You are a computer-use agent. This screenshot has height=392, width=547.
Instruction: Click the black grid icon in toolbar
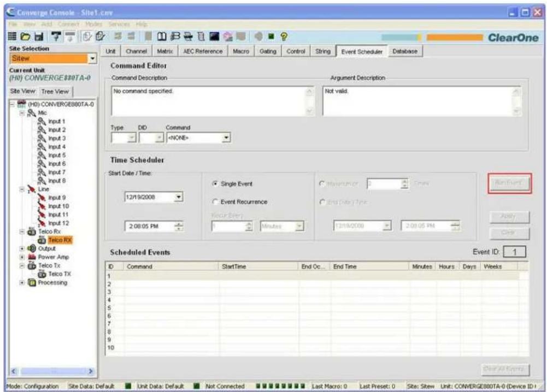(x=12, y=36)
